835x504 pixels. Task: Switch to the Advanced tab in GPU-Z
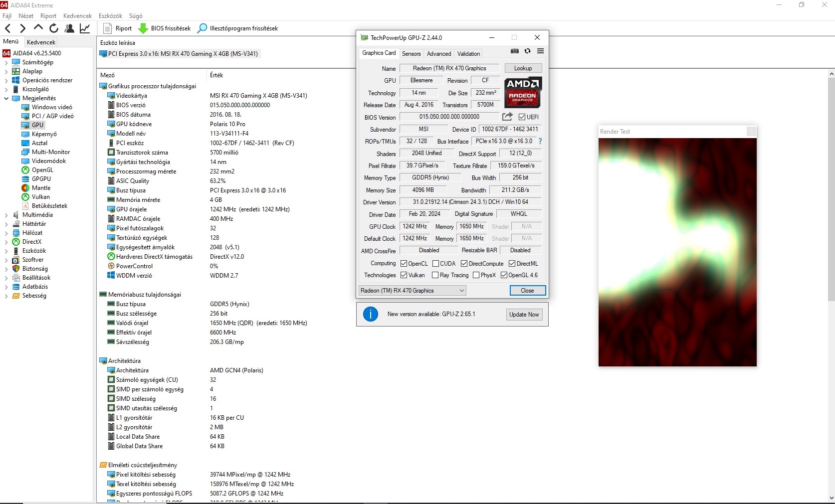click(439, 54)
